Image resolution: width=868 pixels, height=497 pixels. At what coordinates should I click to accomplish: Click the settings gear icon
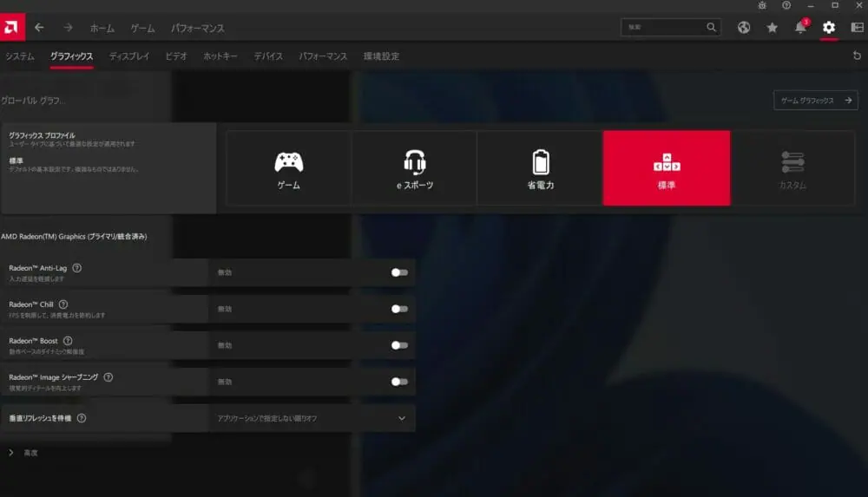[x=829, y=28]
